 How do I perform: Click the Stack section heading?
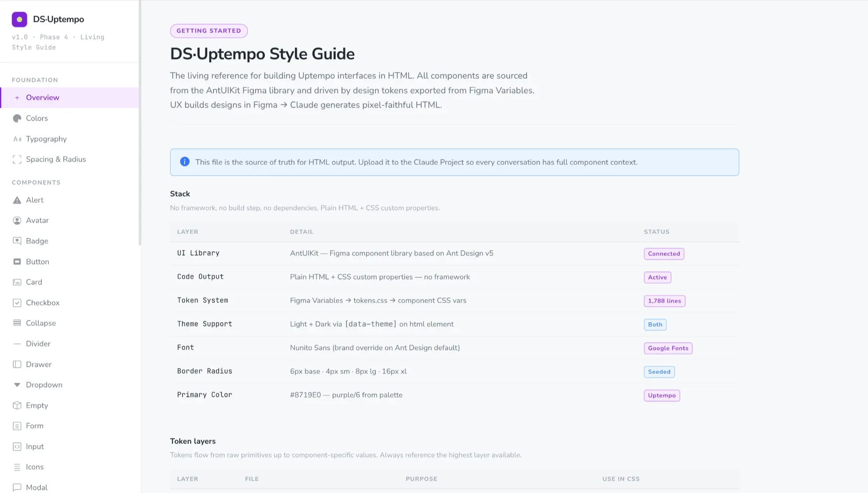coord(180,194)
